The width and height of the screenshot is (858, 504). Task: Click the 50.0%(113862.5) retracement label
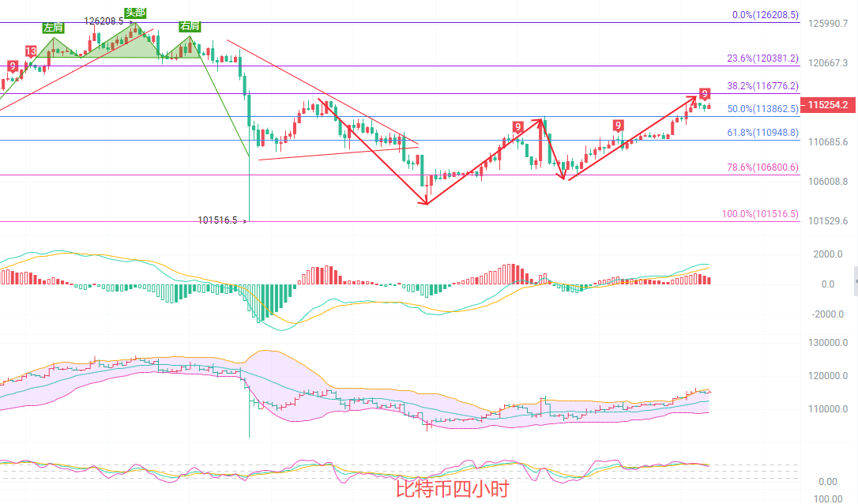[x=762, y=110]
